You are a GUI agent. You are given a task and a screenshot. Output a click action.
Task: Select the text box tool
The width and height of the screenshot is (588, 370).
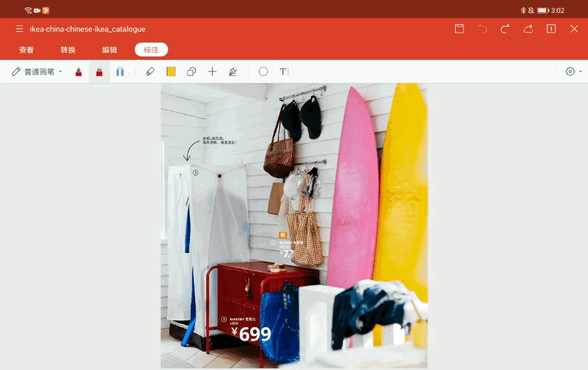click(284, 71)
